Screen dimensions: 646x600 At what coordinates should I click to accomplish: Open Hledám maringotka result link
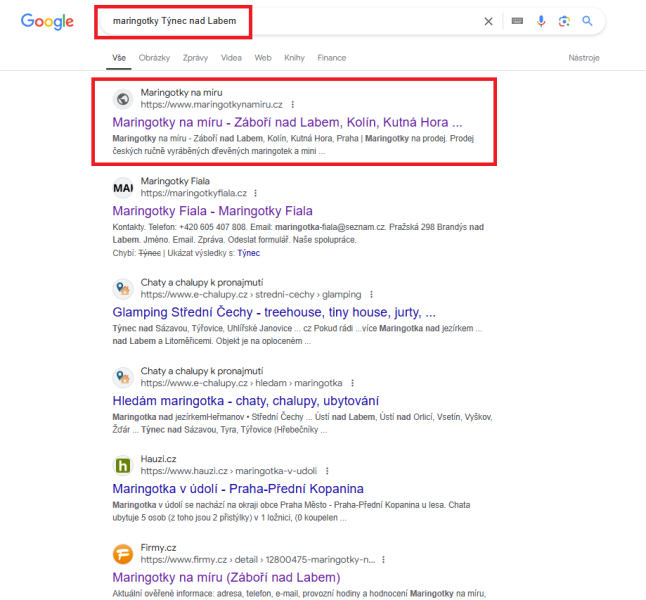coord(246,401)
